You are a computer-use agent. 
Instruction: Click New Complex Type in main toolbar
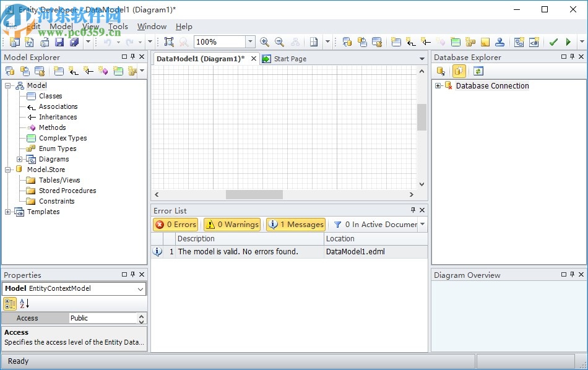[456, 42]
